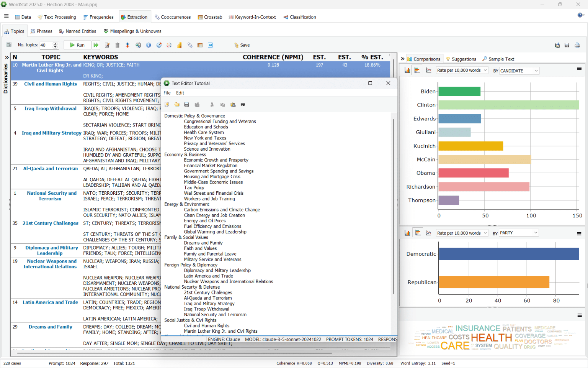Open the Cooccurrences tab

[x=173, y=17]
